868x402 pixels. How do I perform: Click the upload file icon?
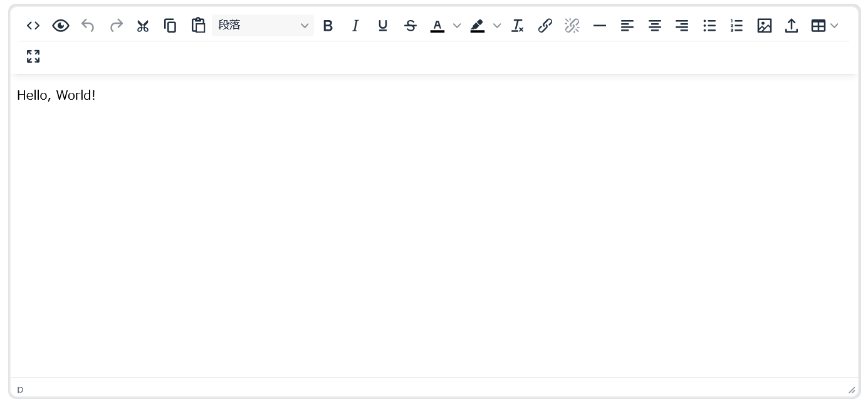(x=792, y=26)
